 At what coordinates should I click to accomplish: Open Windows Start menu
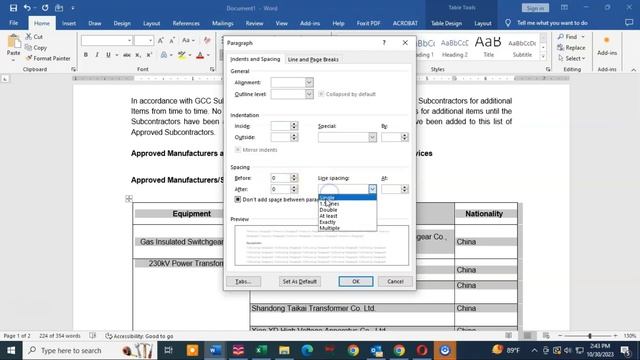pos(11,350)
